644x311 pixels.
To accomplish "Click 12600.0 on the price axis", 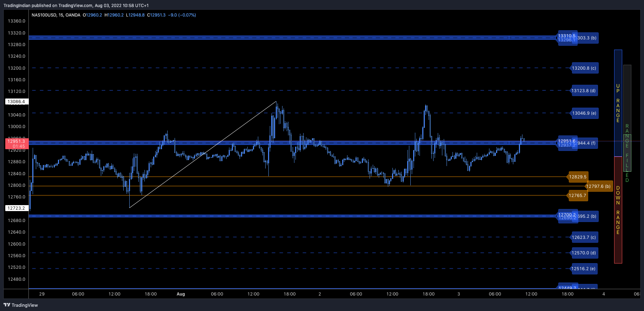I will pos(17,244).
